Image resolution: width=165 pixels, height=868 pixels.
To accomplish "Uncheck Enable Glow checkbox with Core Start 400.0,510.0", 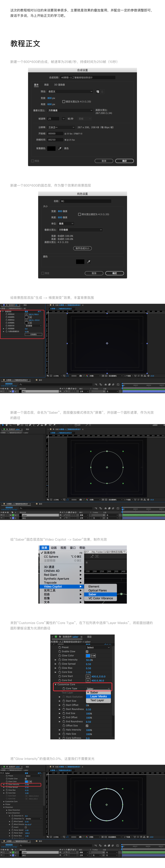I will tap(87, 651).
